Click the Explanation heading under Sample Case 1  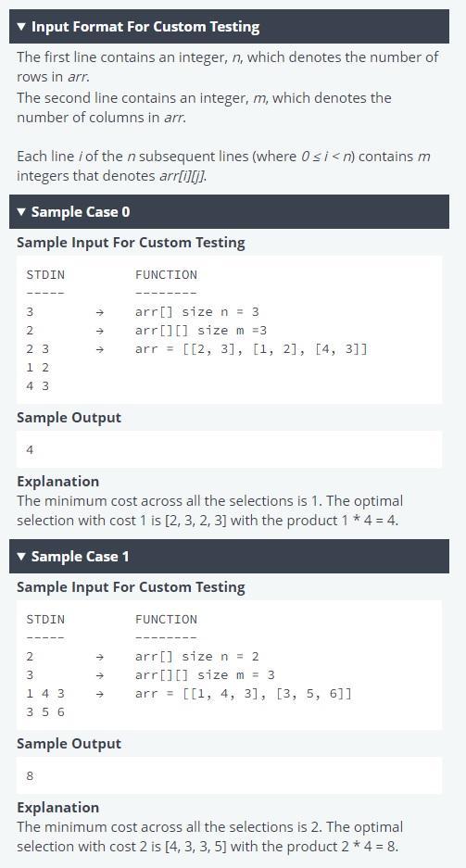58,808
